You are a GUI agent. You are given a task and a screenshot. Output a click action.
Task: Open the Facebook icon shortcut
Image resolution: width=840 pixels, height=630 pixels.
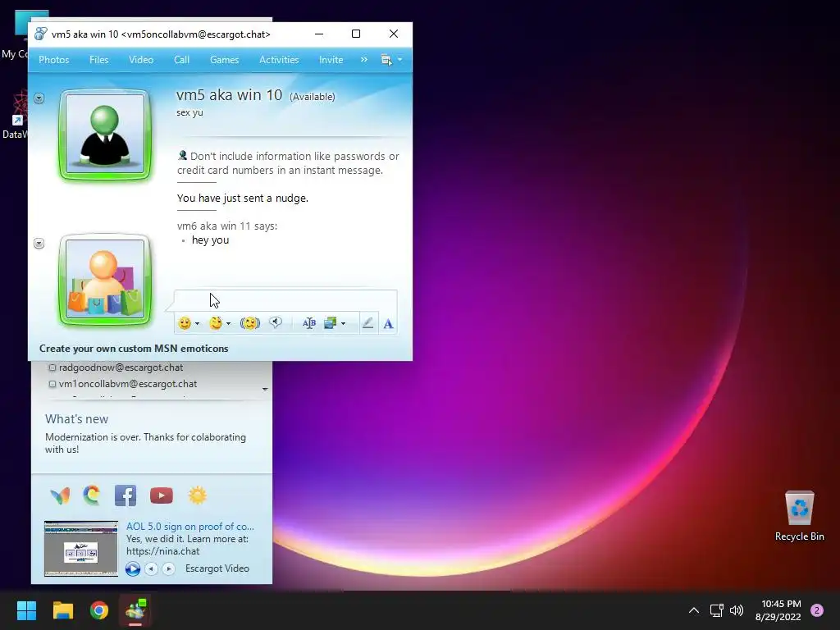click(x=126, y=495)
